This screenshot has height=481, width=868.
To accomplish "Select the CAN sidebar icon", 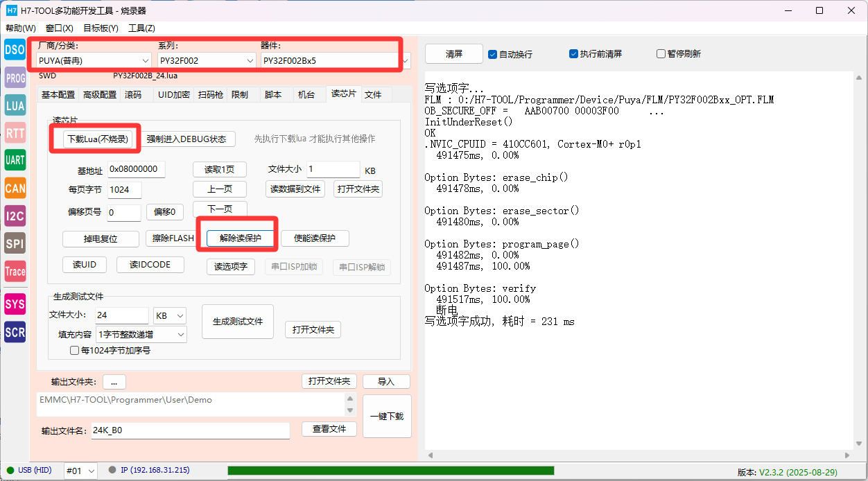I will point(15,188).
